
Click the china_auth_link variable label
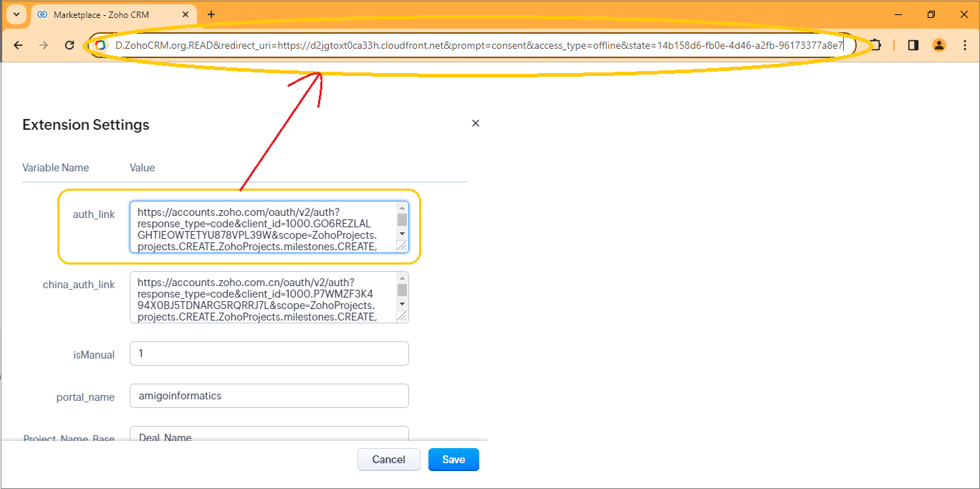click(79, 285)
